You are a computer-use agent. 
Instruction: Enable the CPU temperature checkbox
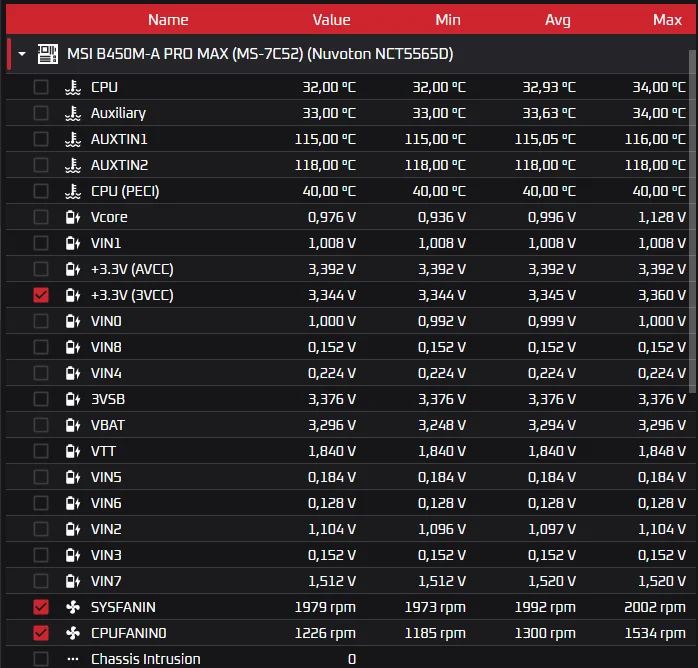click(41, 87)
